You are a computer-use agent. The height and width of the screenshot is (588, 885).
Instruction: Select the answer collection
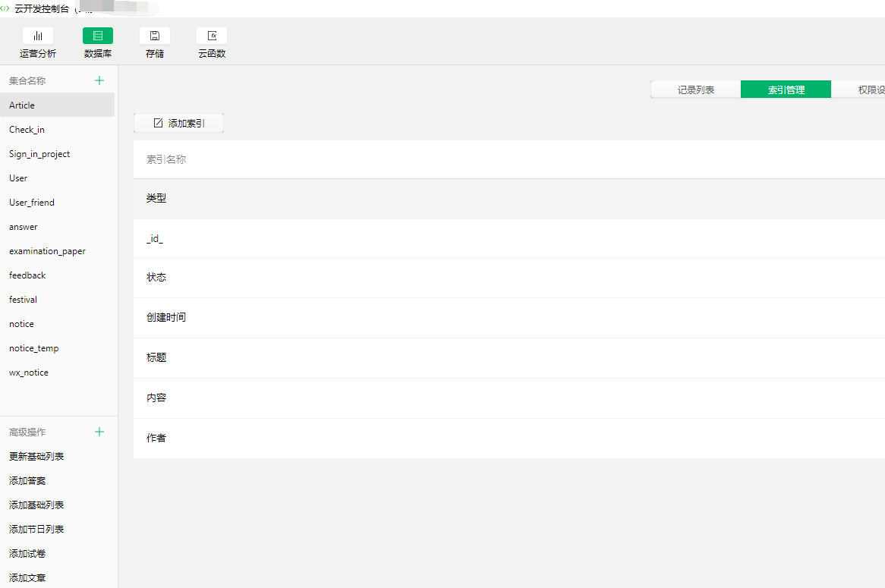tap(57, 227)
